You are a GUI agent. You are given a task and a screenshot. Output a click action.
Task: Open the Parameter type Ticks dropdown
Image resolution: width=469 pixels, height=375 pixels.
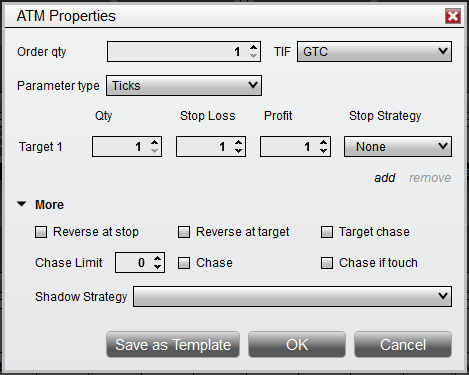pyautogui.click(x=184, y=86)
